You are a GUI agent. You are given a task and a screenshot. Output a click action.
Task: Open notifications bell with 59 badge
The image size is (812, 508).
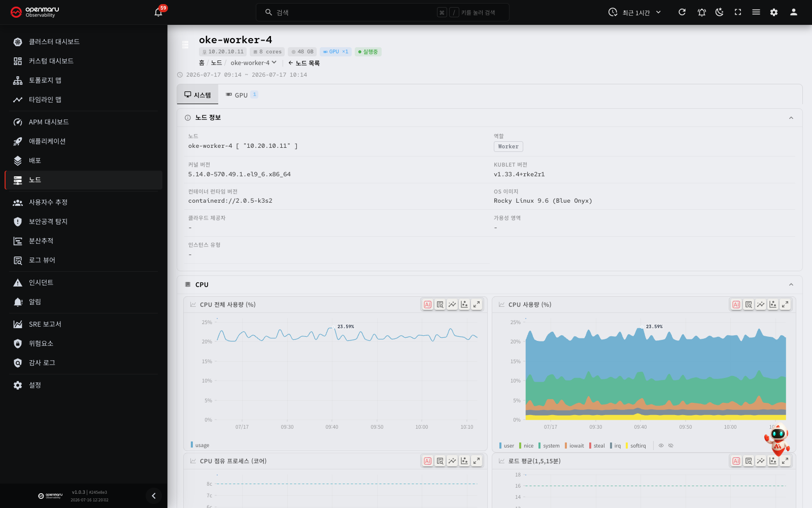tap(159, 12)
